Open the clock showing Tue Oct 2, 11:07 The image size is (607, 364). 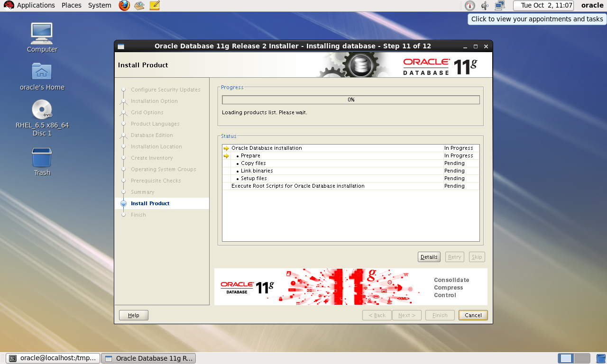[x=543, y=6]
